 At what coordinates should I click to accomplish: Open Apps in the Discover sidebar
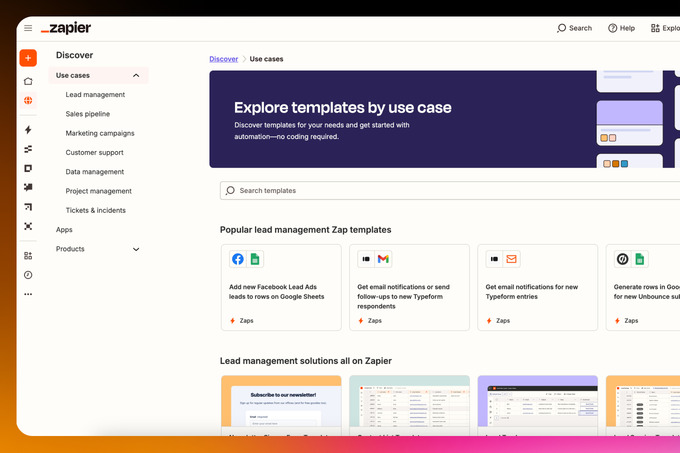click(x=65, y=230)
